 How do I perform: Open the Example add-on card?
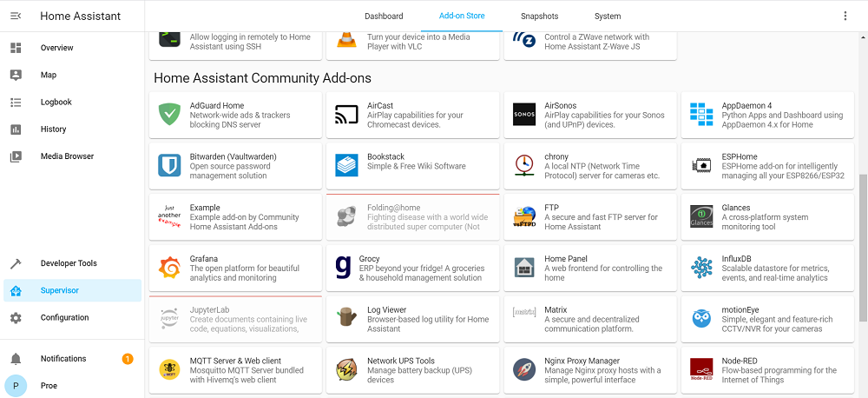[x=235, y=216]
